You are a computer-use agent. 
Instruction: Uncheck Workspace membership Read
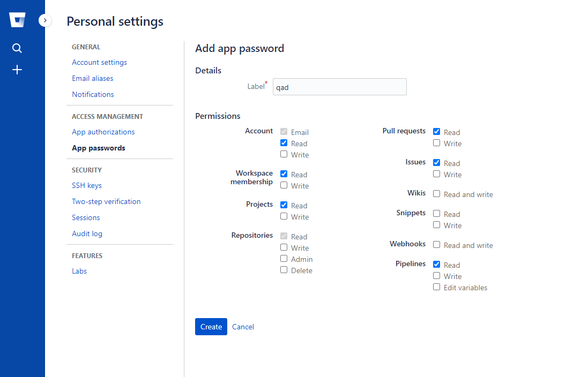click(x=284, y=174)
